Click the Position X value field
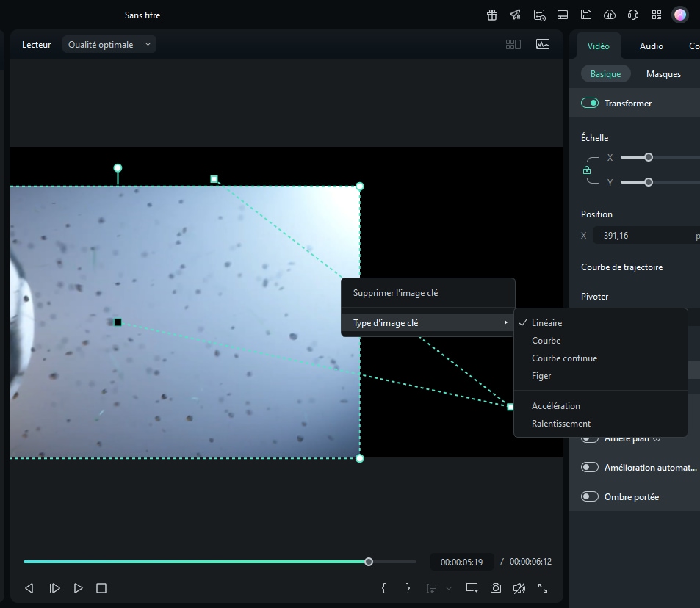This screenshot has width=700, height=608. coord(646,236)
